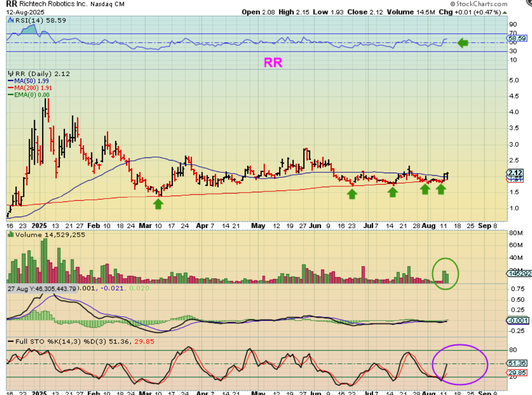532x395 pixels.
Task: Click the 1.5 price axis label
Action: click(x=514, y=192)
